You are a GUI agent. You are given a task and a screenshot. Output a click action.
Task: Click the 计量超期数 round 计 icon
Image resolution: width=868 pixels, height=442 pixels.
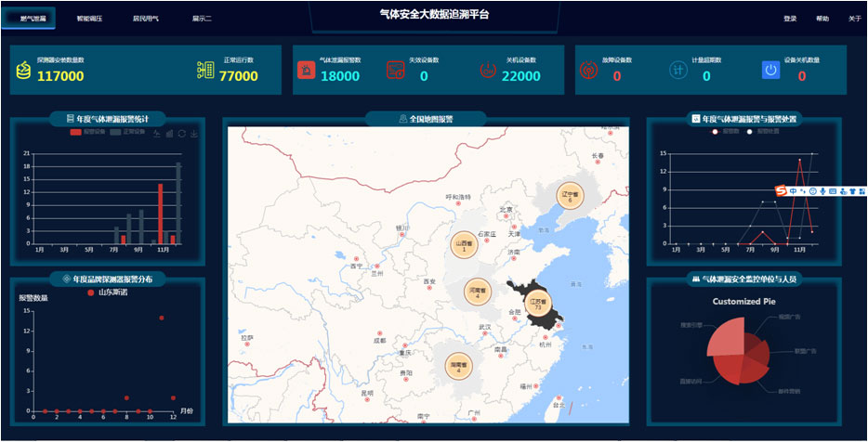click(x=677, y=71)
